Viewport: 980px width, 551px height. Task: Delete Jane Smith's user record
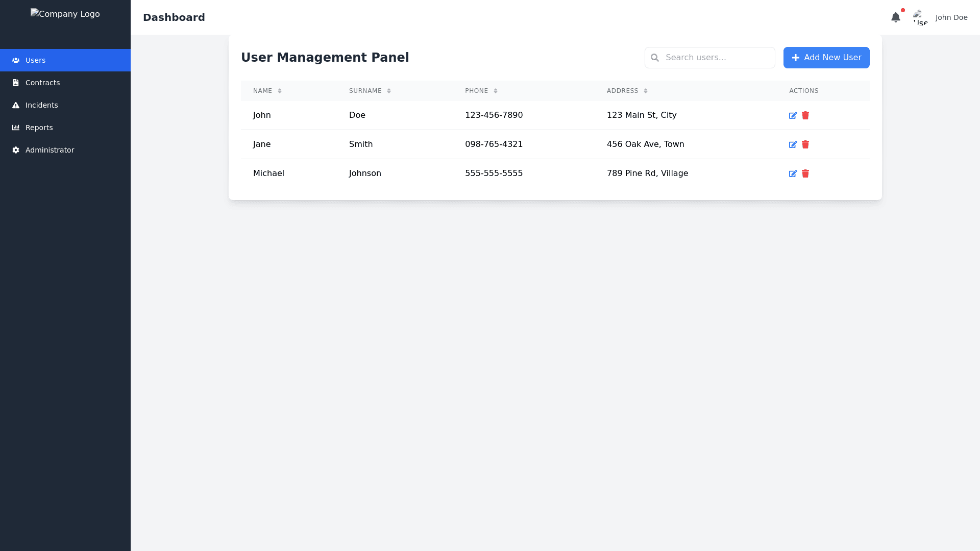805,145
